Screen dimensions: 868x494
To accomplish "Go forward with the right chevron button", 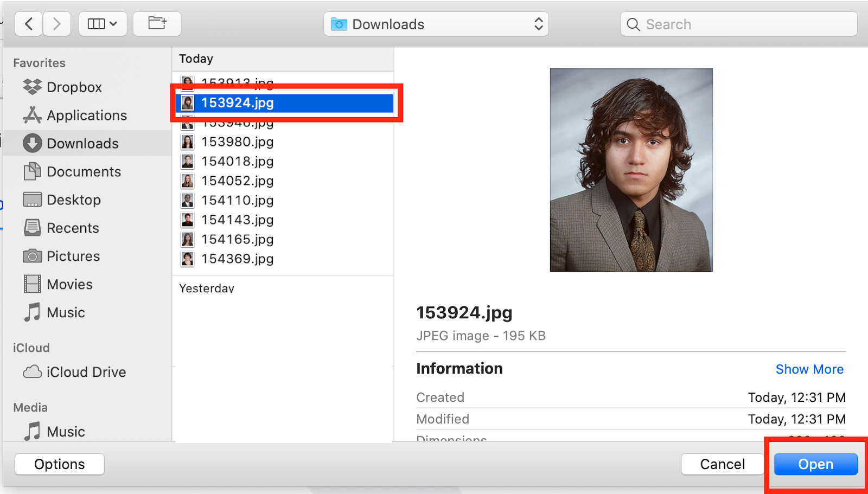I will tap(56, 24).
